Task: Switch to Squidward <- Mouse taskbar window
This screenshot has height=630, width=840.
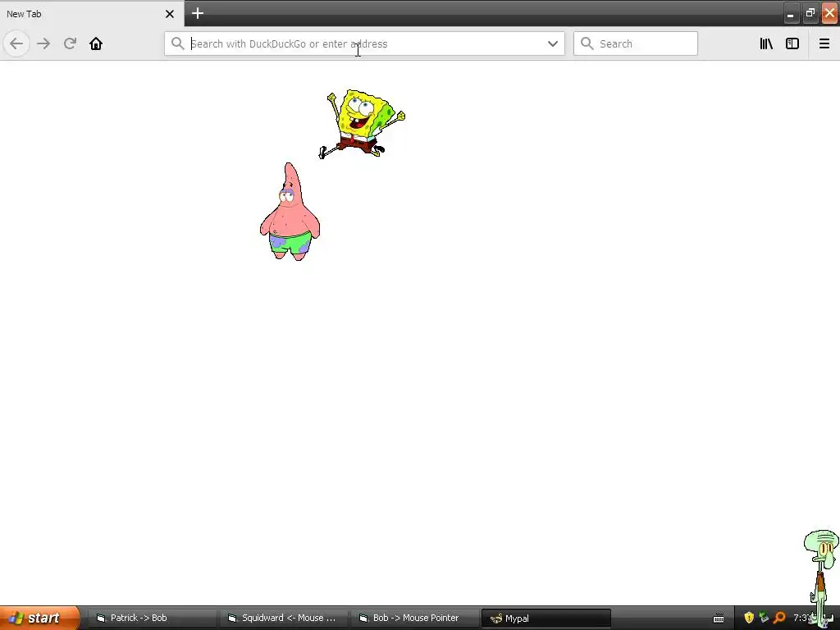Action: 283,619
